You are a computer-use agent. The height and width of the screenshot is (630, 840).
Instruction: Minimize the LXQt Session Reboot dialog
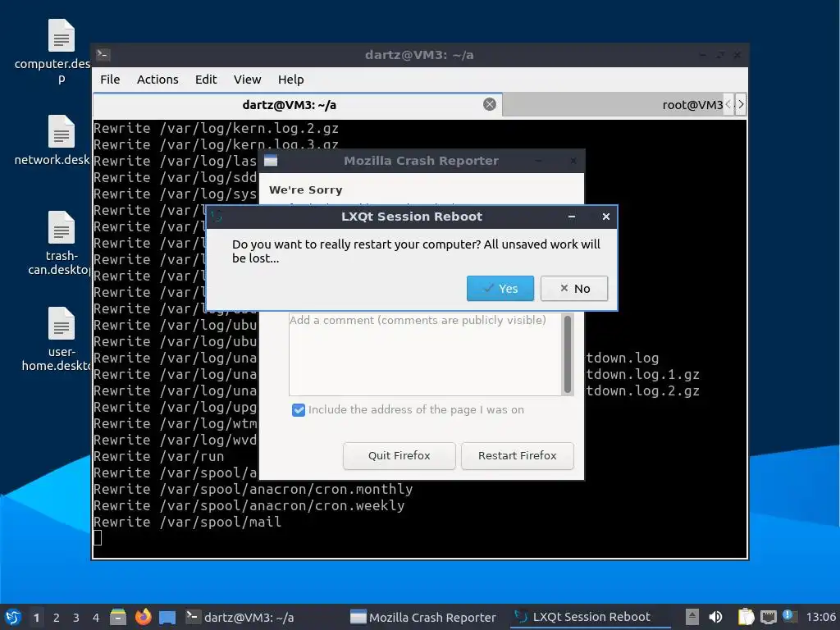(x=572, y=217)
